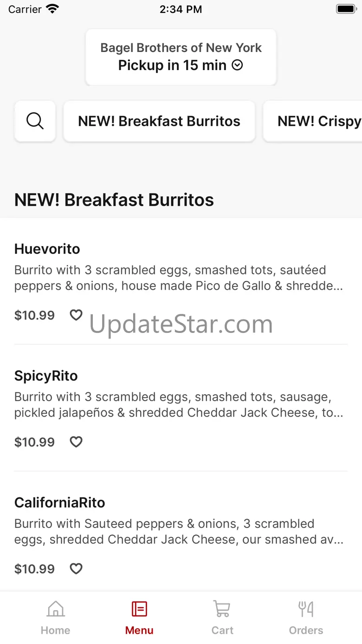The image size is (362, 644).
Task: Favorite CaliforniaRito with the heart icon
Action: coord(76,569)
